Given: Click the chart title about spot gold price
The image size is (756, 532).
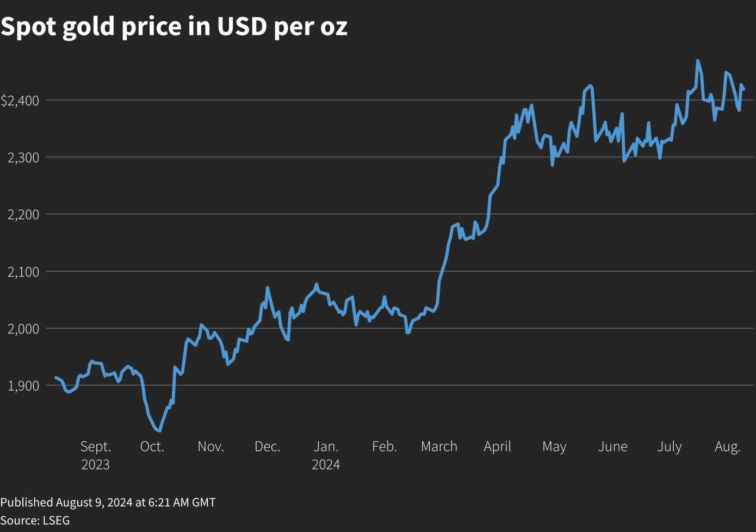Looking at the screenshot, I should (x=174, y=27).
